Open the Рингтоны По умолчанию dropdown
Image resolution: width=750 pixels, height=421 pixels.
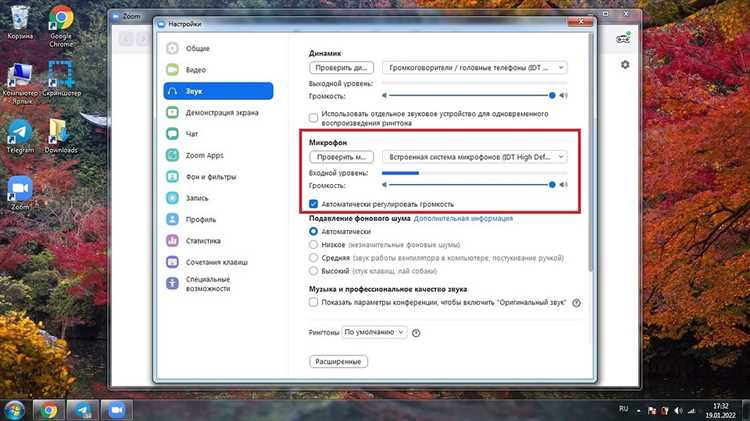(x=375, y=332)
